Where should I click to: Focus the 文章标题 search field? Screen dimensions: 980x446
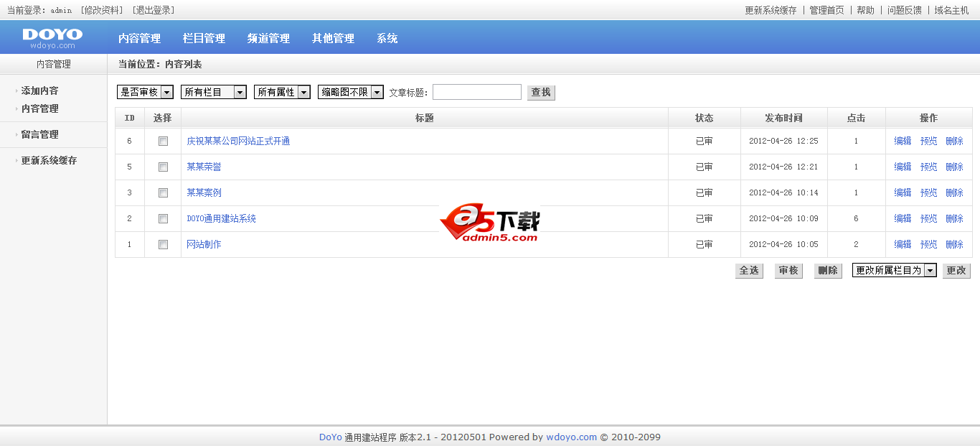tap(477, 92)
